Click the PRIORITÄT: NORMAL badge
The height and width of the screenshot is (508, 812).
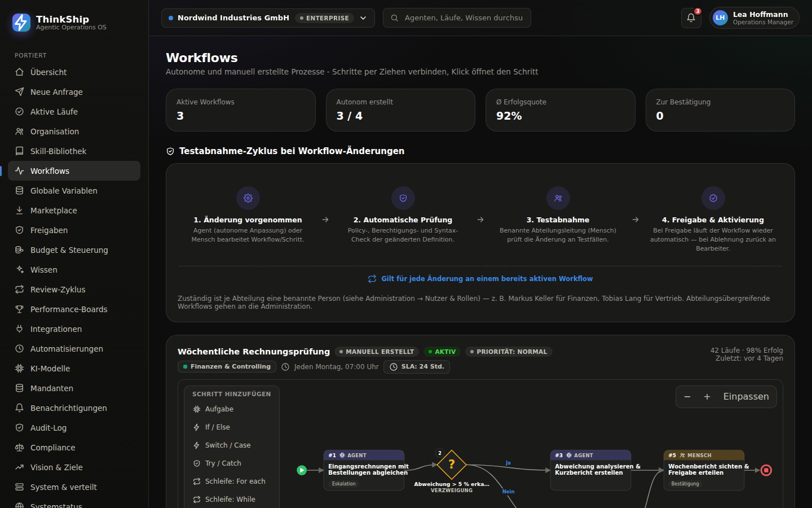click(x=509, y=352)
